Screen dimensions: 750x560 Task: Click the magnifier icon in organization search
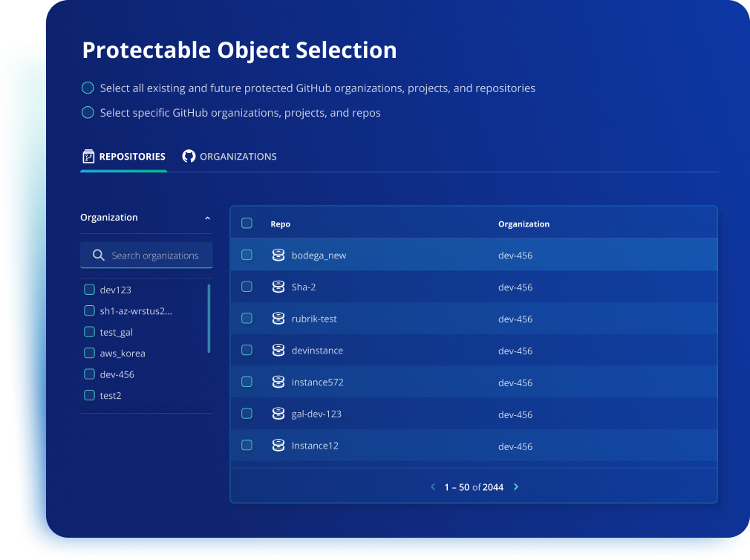coord(98,255)
